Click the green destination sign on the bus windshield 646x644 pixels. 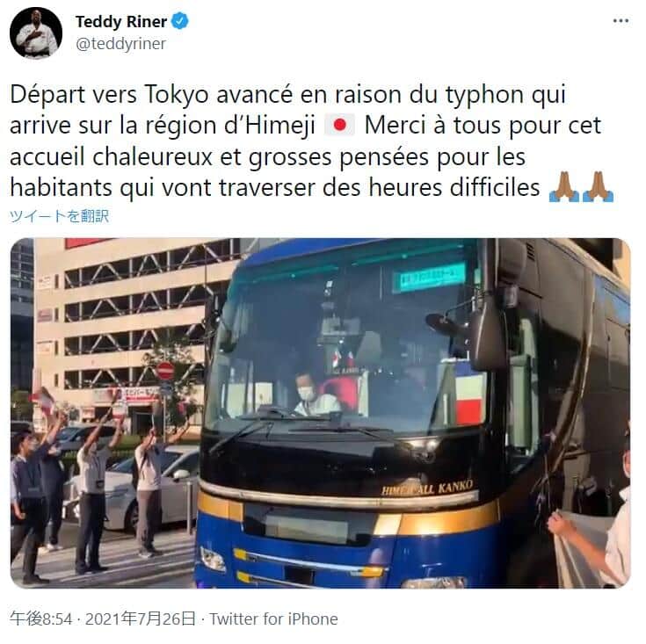(x=429, y=277)
